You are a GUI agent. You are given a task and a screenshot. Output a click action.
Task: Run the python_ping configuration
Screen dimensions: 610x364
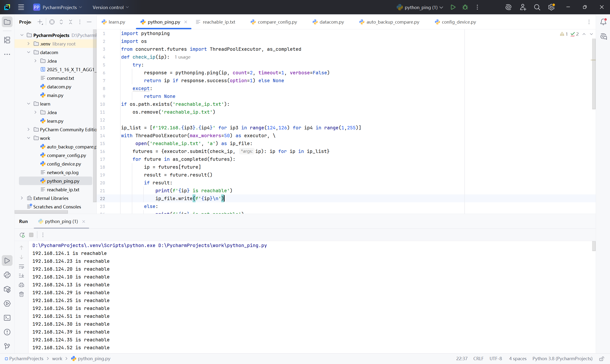click(x=453, y=7)
